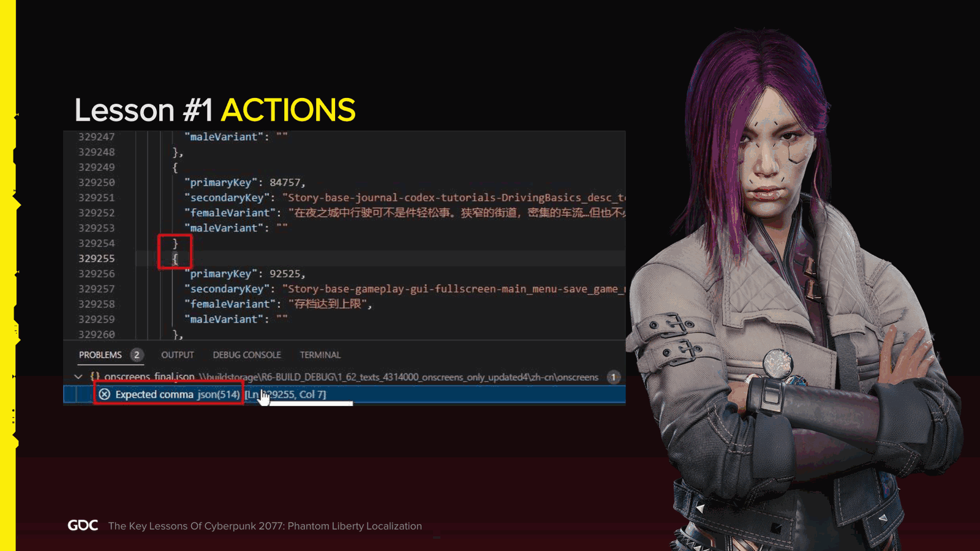Click the closing brace on line 329254
The image size is (980, 551).
175,244
